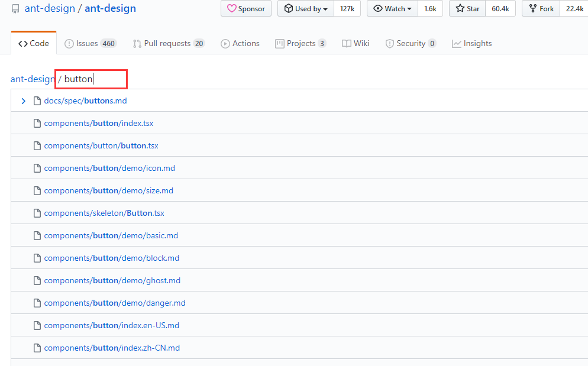Open docs/spec/buttons.md result
Screen dimensions: 588x366
[86, 101]
